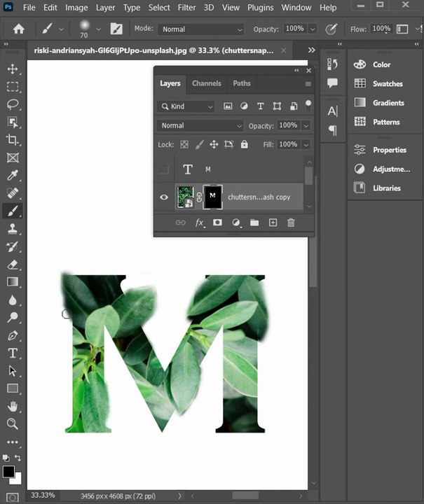Lock layer position
Viewport: 424px width, 504px height.
click(x=214, y=145)
